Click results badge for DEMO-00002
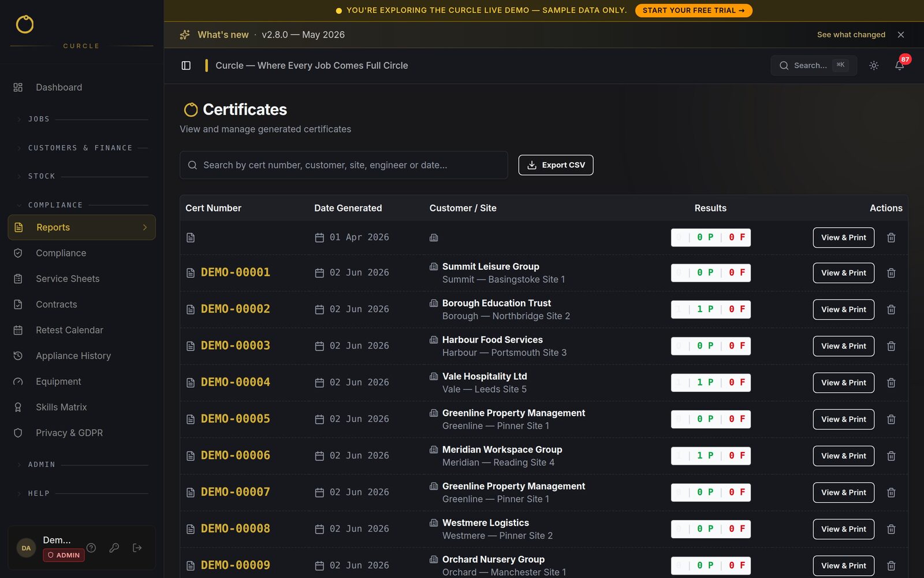Image resolution: width=924 pixels, height=578 pixels. [x=711, y=309]
